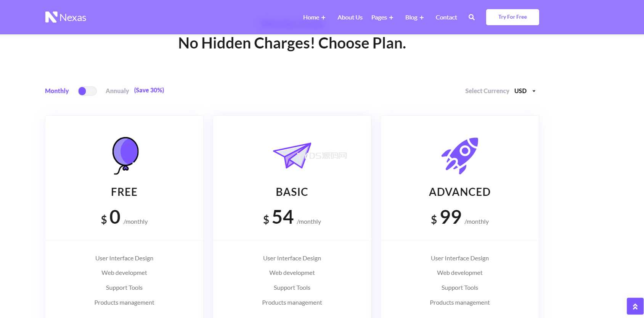Click the Save 30% link text
This screenshot has height=318, width=644.
pos(149,90)
